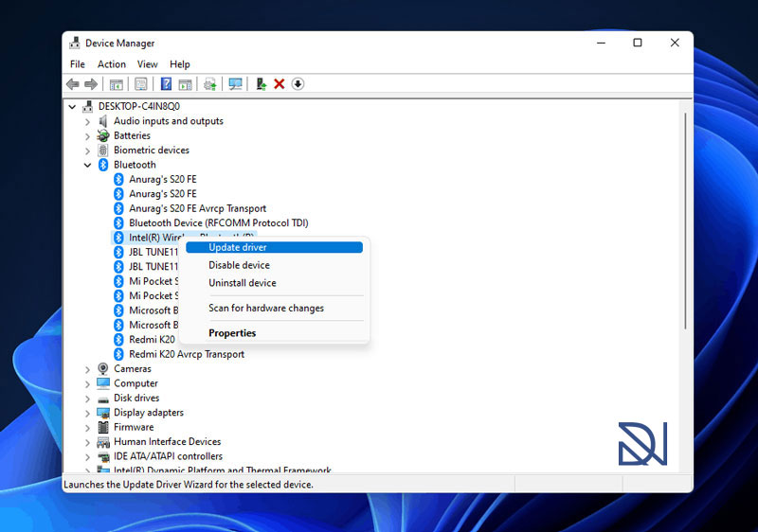This screenshot has height=532, width=758.
Task: Click the IDE ATA/ATAPI controllers icon
Action: click(103, 456)
